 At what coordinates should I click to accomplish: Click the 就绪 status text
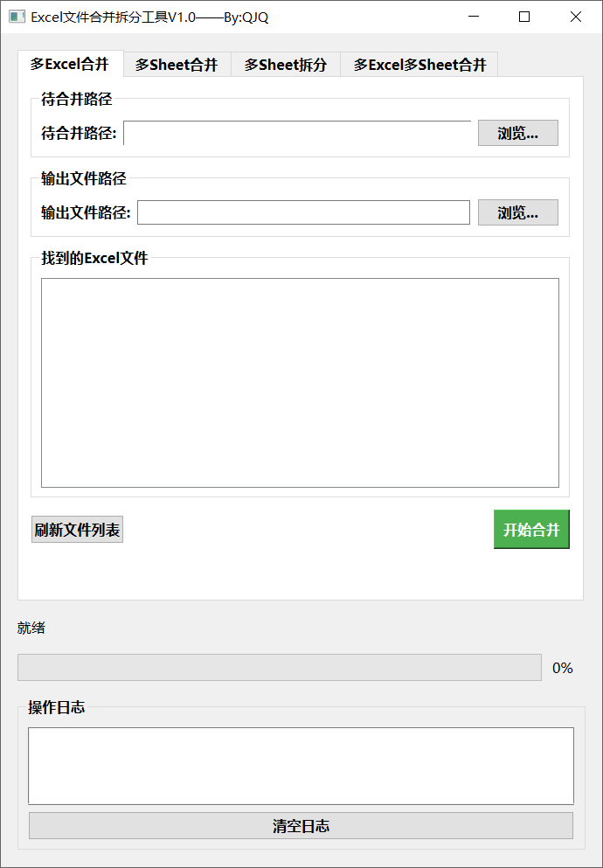point(31,628)
